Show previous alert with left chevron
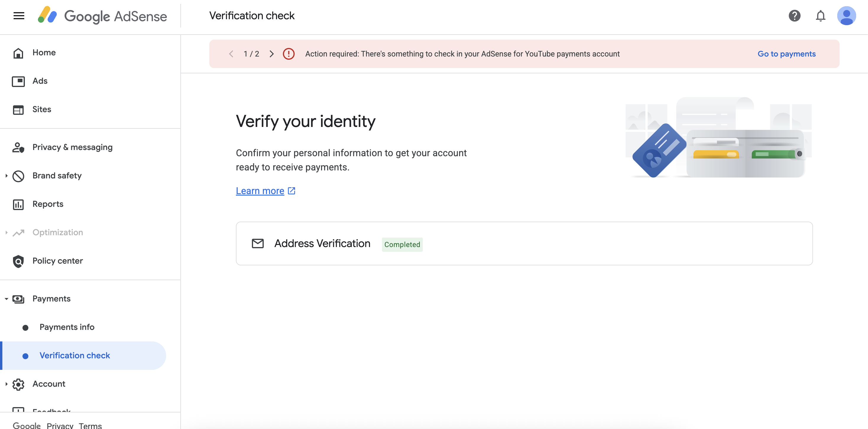 click(231, 54)
